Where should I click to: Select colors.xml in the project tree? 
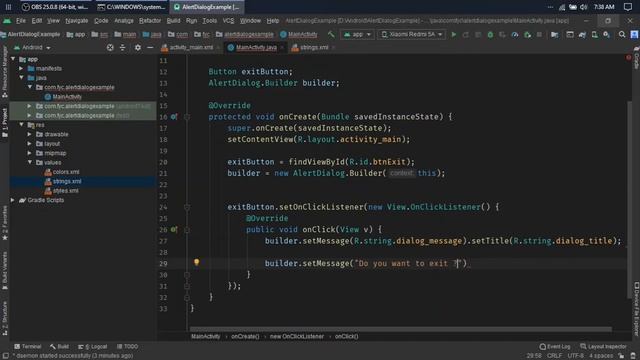(x=62, y=172)
